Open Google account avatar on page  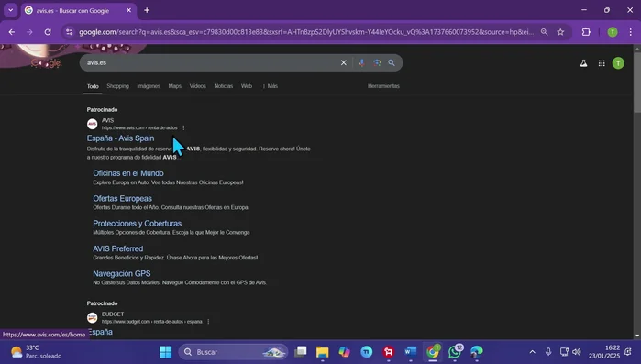coord(618,63)
